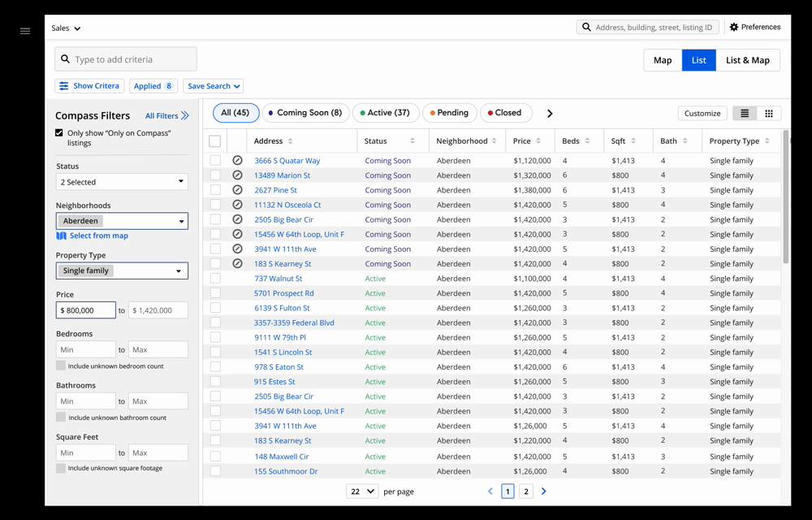The width and height of the screenshot is (812, 520).
Task: Click the Show Critera button
Action: pos(89,86)
